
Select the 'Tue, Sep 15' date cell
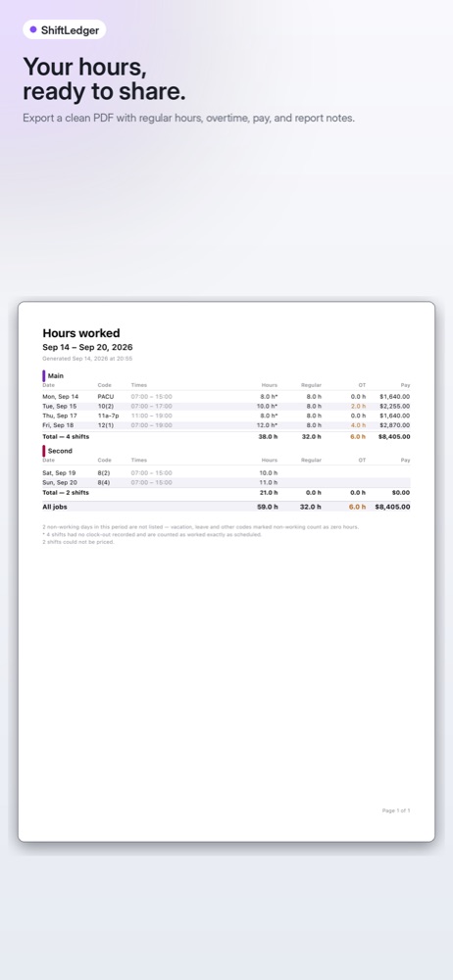click(60, 407)
